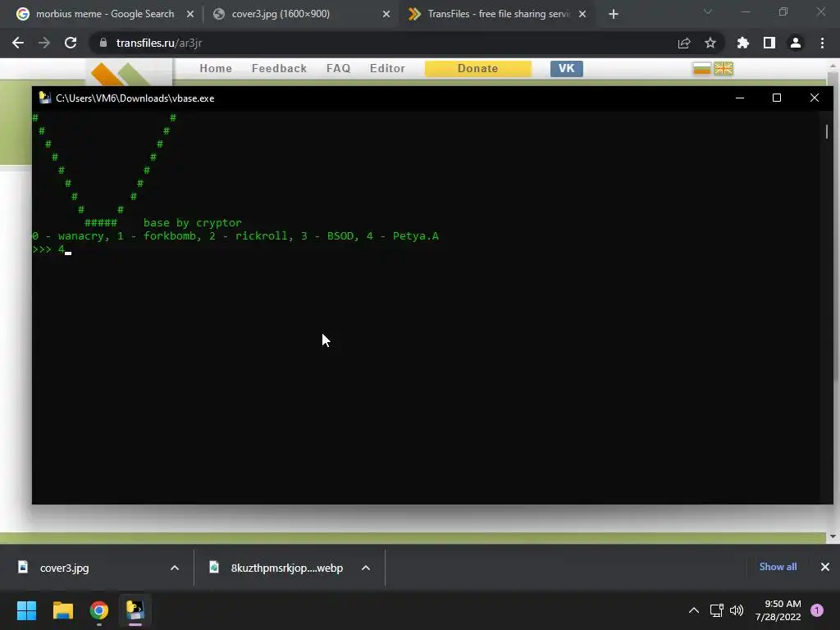The width and height of the screenshot is (840, 630).
Task: Open the Editor link
Action: 387,68
